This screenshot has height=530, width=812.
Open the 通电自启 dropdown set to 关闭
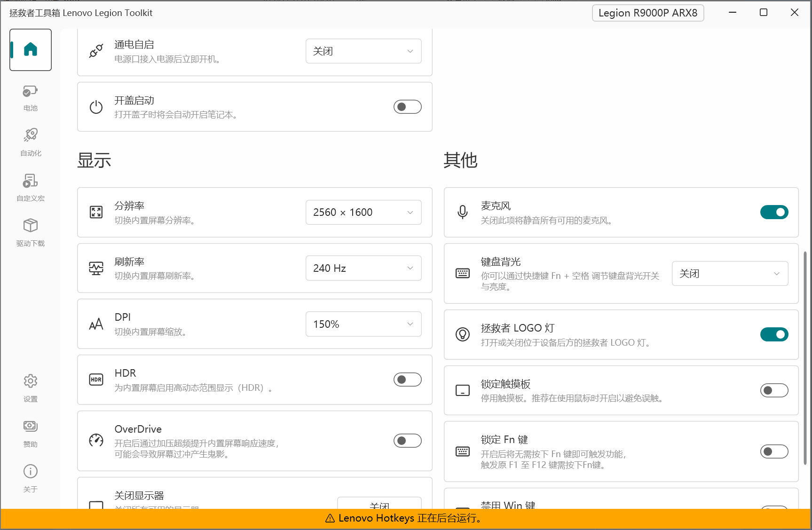363,51
